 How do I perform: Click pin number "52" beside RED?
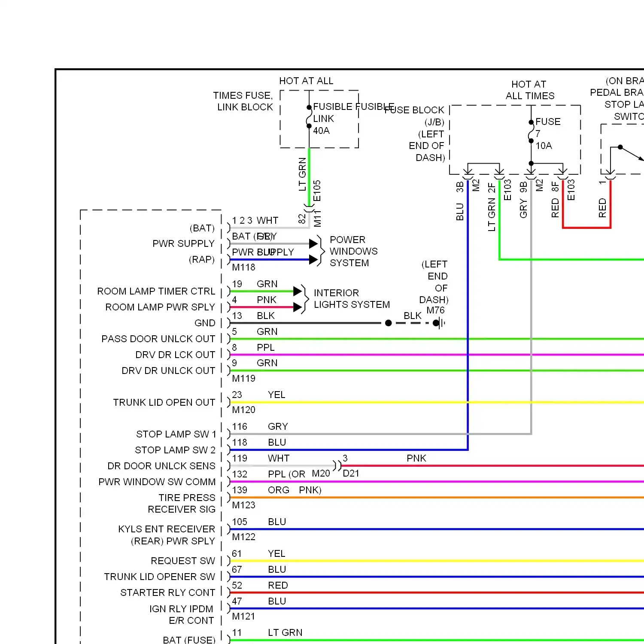pos(237,585)
